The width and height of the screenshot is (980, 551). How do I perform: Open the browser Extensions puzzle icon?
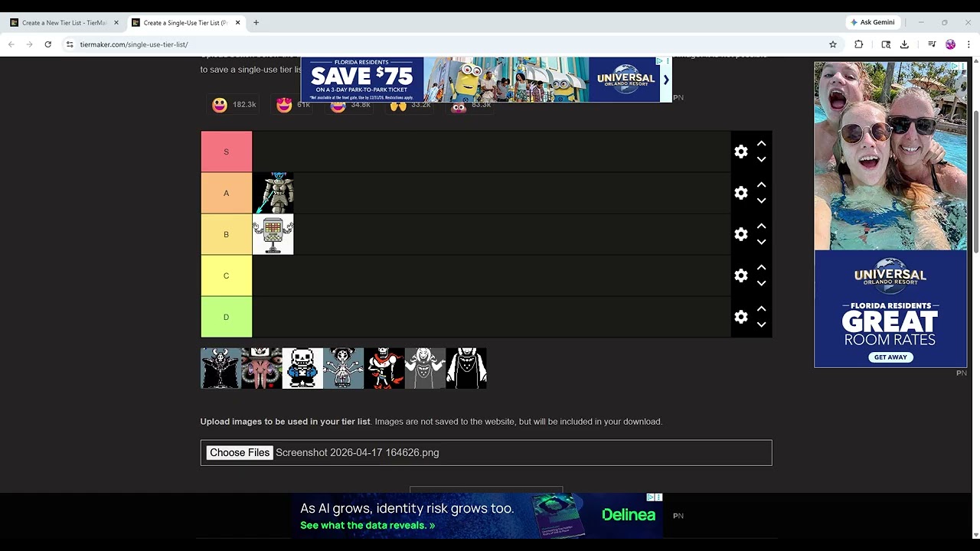pyautogui.click(x=859, y=44)
